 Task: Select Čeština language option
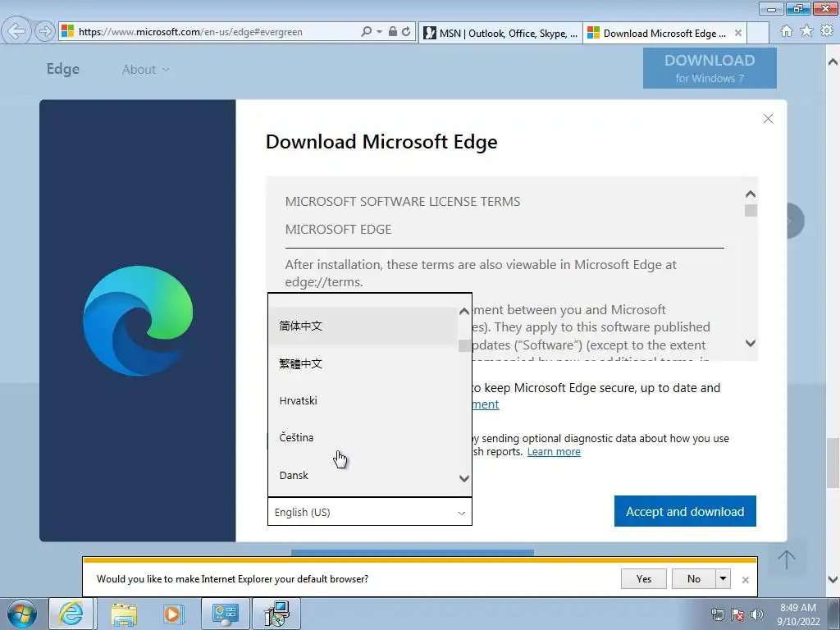[363, 438]
